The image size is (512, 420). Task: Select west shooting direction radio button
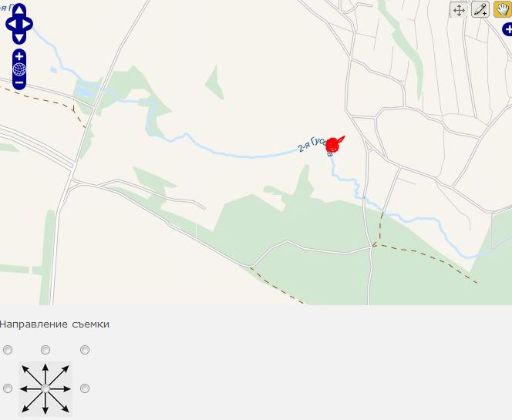[8, 388]
